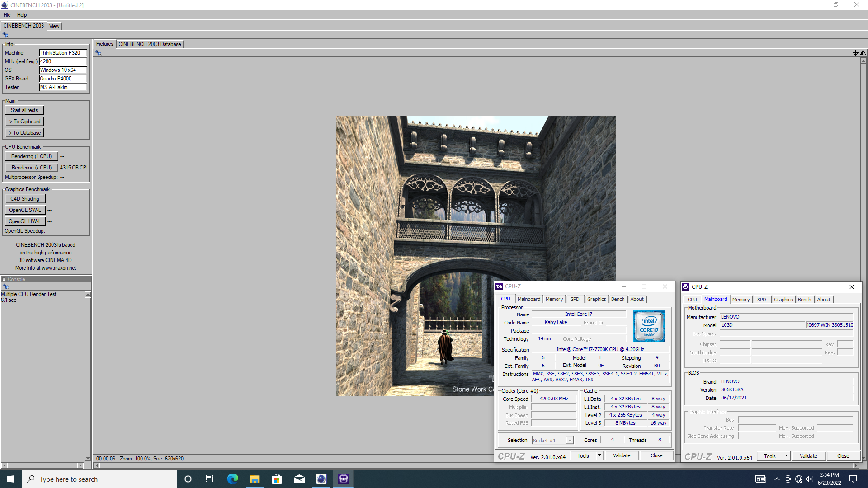The height and width of the screenshot is (488, 868).
Task: Run OpenGL HW-L benchmark
Action: tap(25, 221)
